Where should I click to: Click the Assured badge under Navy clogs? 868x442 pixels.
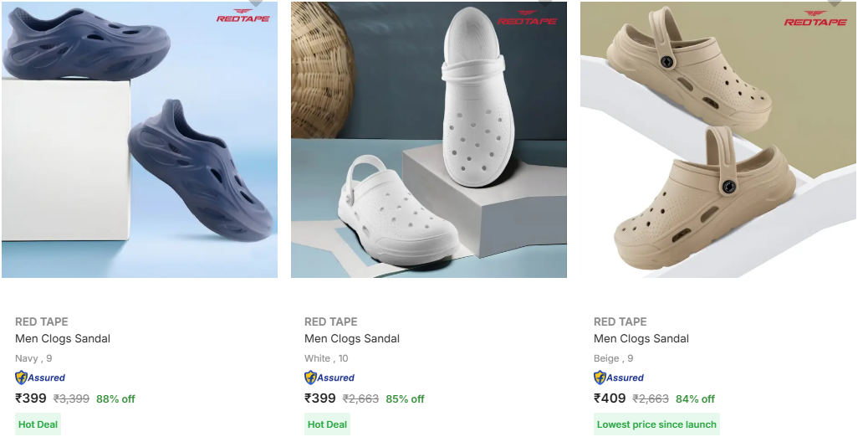click(x=40, y=378)
